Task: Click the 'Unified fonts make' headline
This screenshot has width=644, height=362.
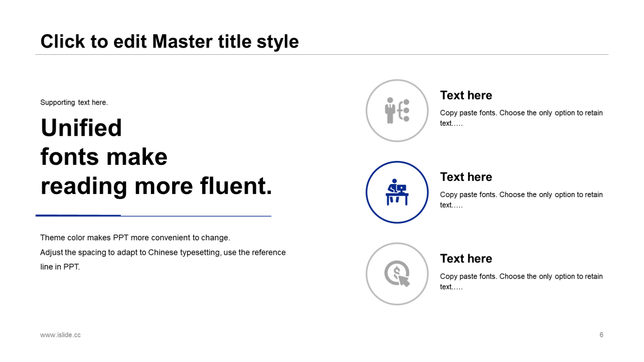Action: tap(156, 157)
